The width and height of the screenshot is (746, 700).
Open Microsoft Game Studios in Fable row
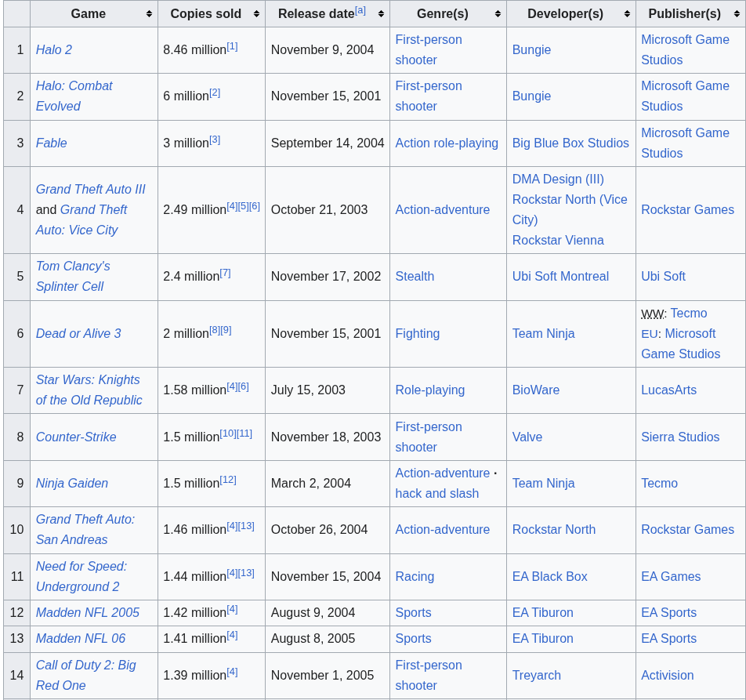pyautogui.click(x=685, y=143)
